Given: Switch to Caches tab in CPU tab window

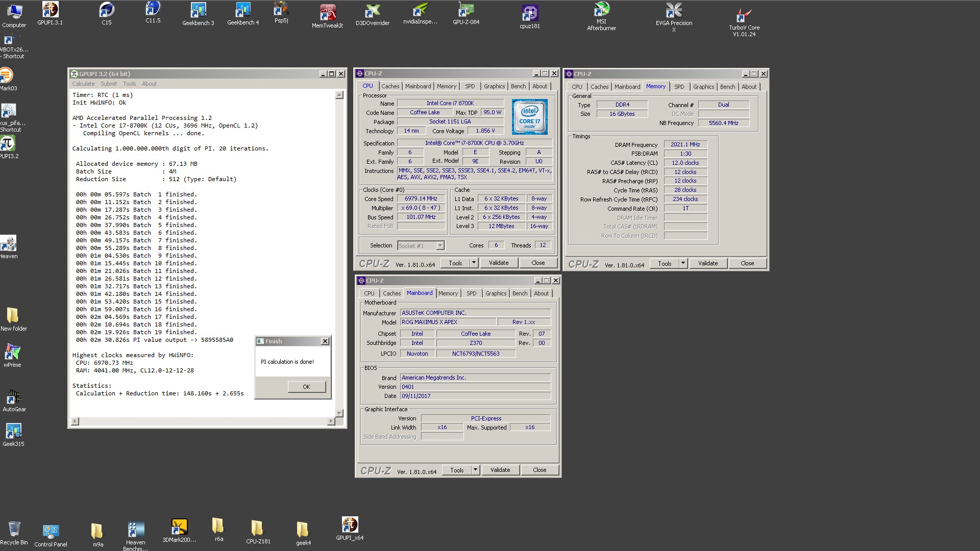Looking at the screenshot, I should [390, 86].
